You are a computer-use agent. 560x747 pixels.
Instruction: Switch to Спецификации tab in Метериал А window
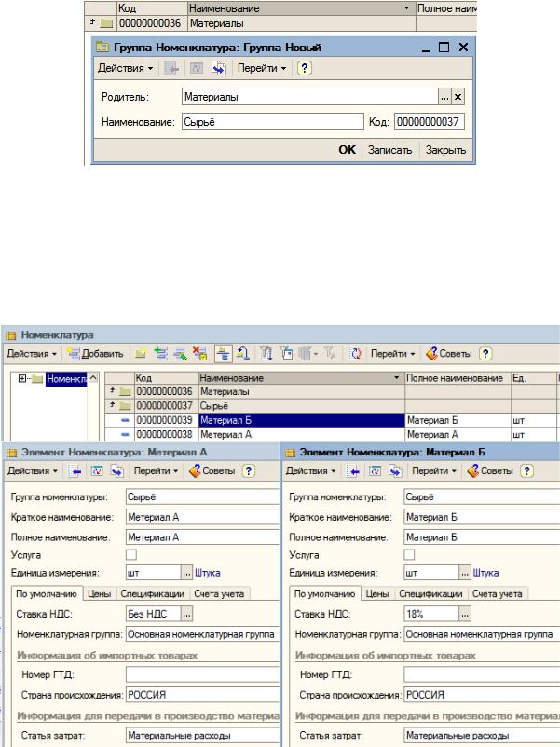tap(152, 593)
